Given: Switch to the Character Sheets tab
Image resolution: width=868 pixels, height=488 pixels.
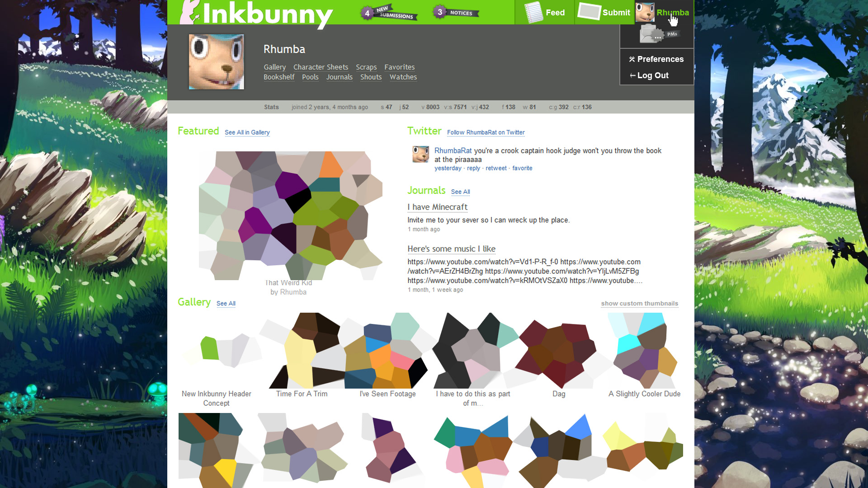Looking at the screenshot, I should (321, 67).
